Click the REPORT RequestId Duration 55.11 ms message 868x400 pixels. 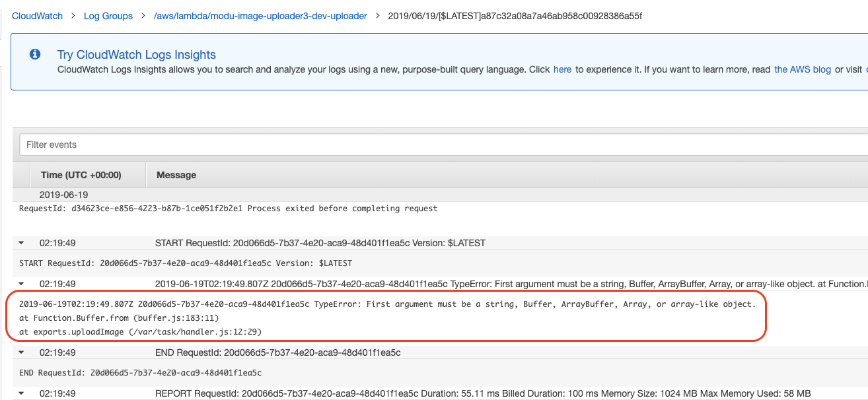point(483,393)
